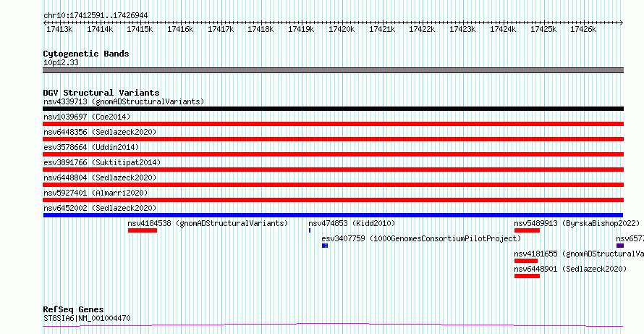This screenshot has height=334, width=644.
Task: Click the 17424k ruler tick label
Action: tap(503, 29)
